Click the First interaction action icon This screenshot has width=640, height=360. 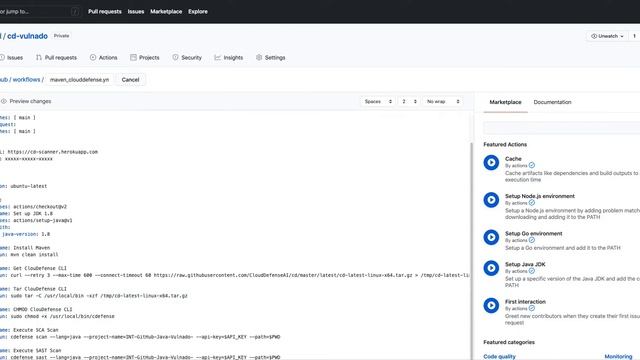(x=491, y=305)
